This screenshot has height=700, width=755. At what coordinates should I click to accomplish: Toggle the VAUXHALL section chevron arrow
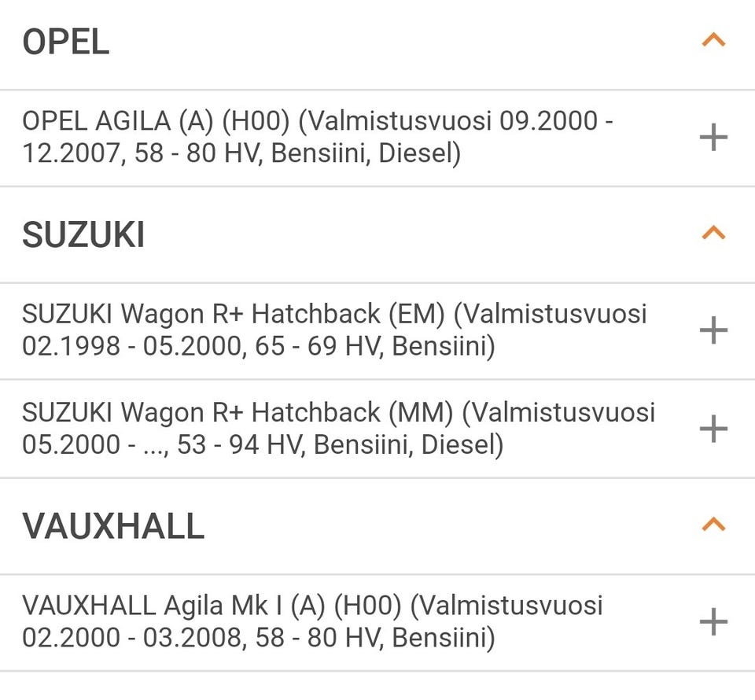pos(713,524)
